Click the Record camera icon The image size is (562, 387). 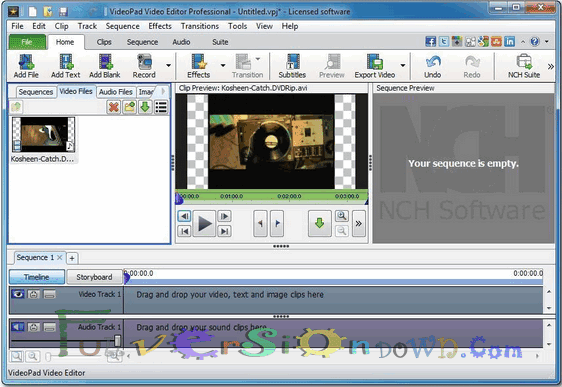(144, 66)
